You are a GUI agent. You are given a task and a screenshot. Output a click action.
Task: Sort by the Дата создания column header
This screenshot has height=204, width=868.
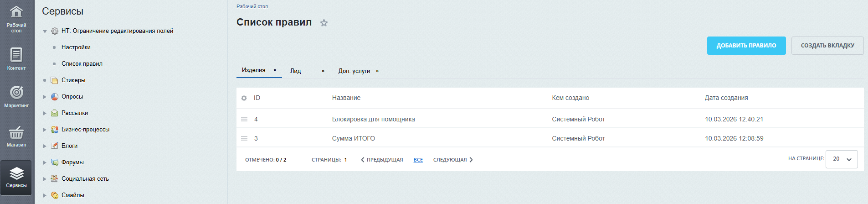pos(726,98)
